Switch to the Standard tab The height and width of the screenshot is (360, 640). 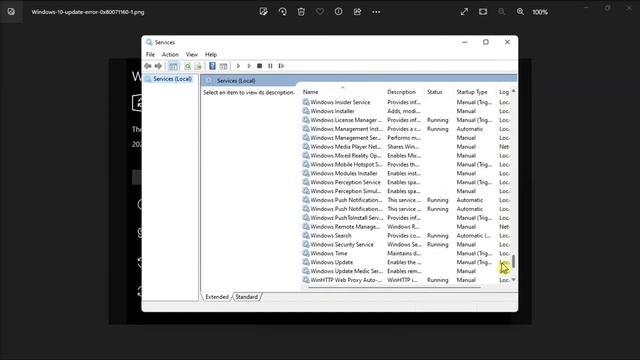(x=247, y=297)
